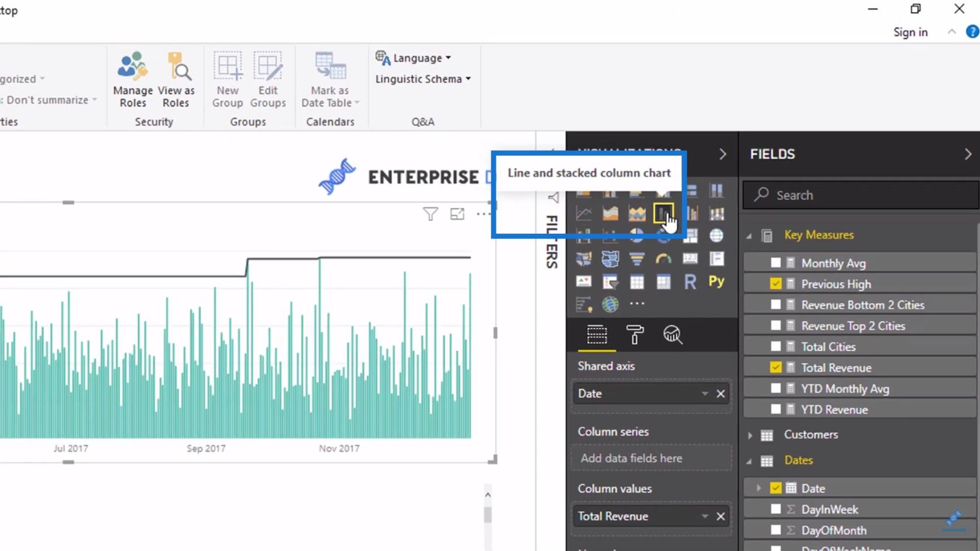The image size is (980, 551).
Task: Select the Line and stacked column chart visual
Action: [663, 213]
